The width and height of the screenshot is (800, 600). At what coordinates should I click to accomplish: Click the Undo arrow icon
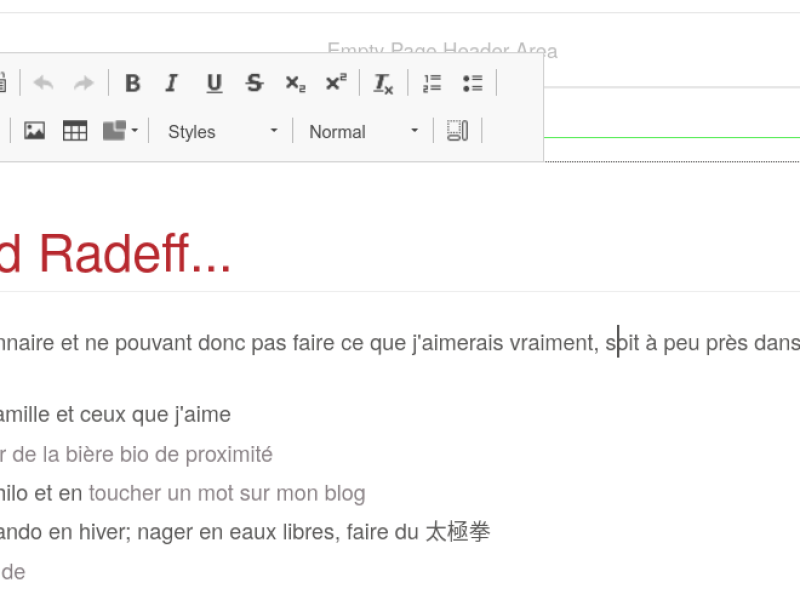(43, 83)
